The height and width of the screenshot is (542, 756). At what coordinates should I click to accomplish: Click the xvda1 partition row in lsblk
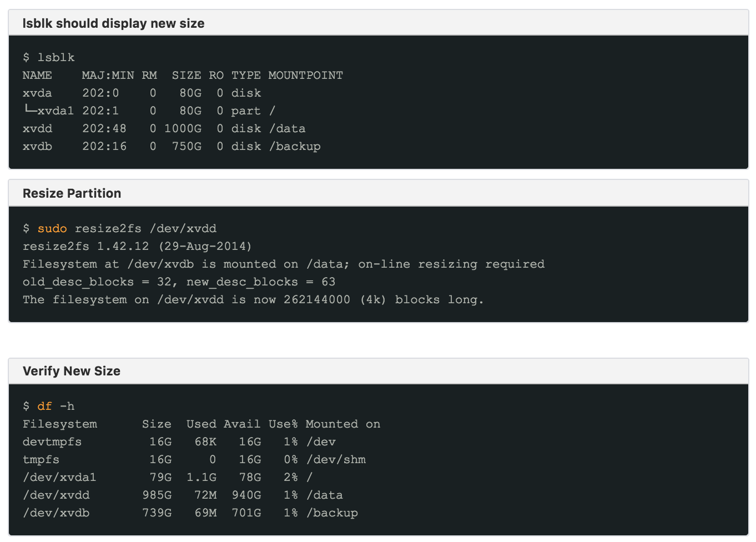[149, 111]
